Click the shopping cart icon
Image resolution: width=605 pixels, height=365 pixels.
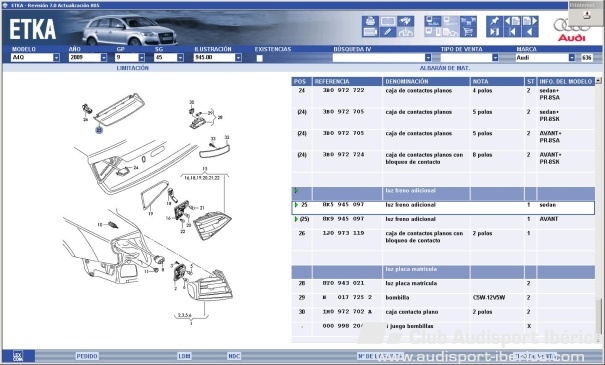pyautogui.click(x=468, y=32)
